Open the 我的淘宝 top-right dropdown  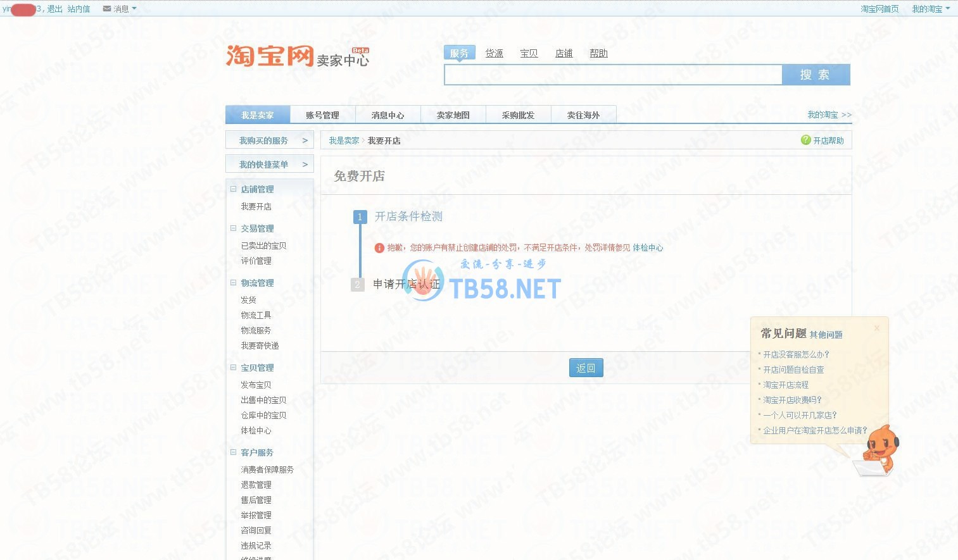pos(930,9)
